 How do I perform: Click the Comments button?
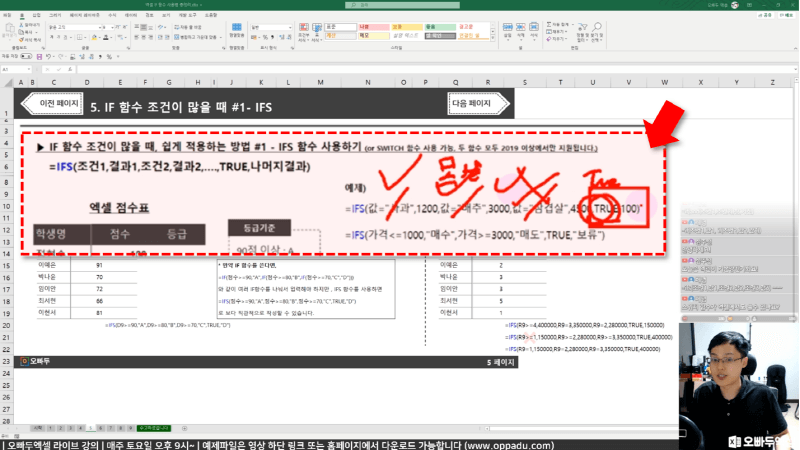click(x=786, y=15)
